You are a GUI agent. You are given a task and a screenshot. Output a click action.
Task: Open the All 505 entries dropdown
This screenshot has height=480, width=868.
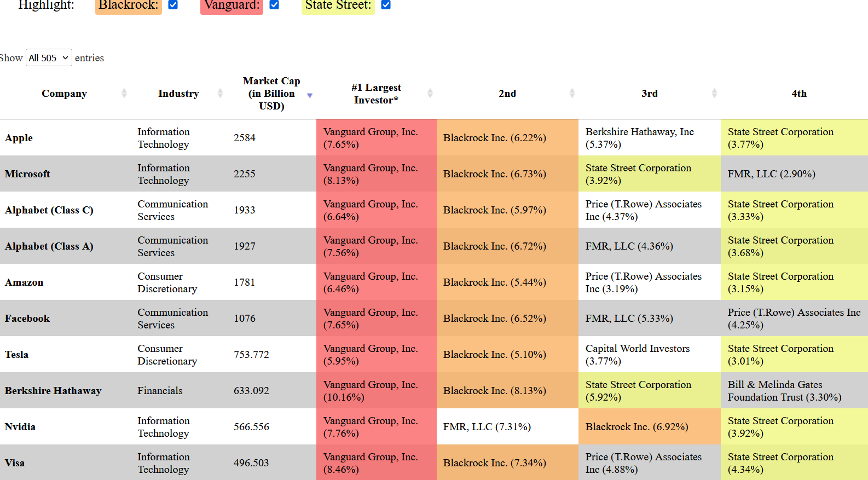coord(49,58)
